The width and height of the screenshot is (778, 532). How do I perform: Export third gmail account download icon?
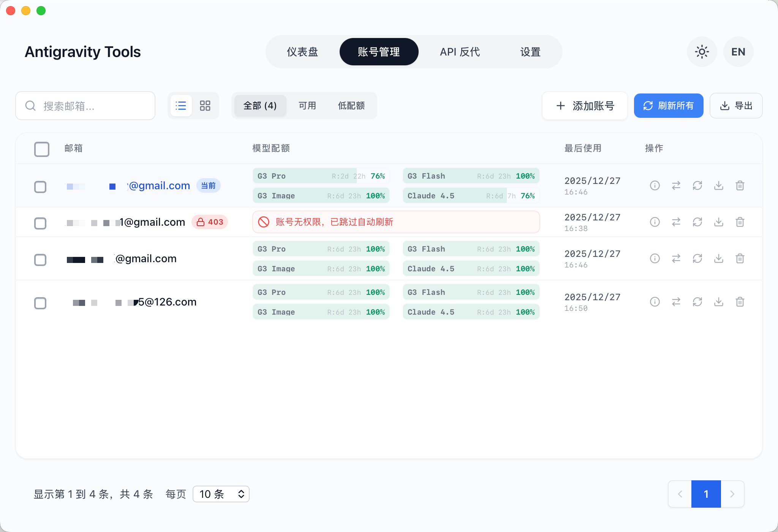718,258
